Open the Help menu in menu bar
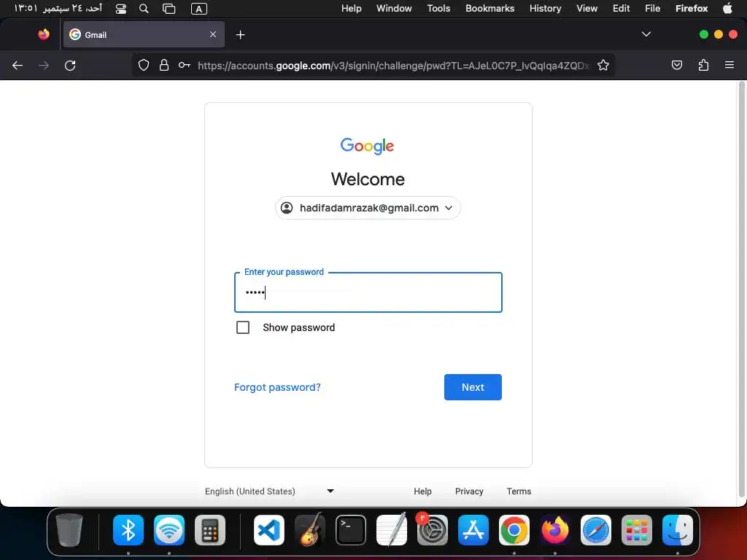This screenshot has width=747, height=560. [352, 8]
